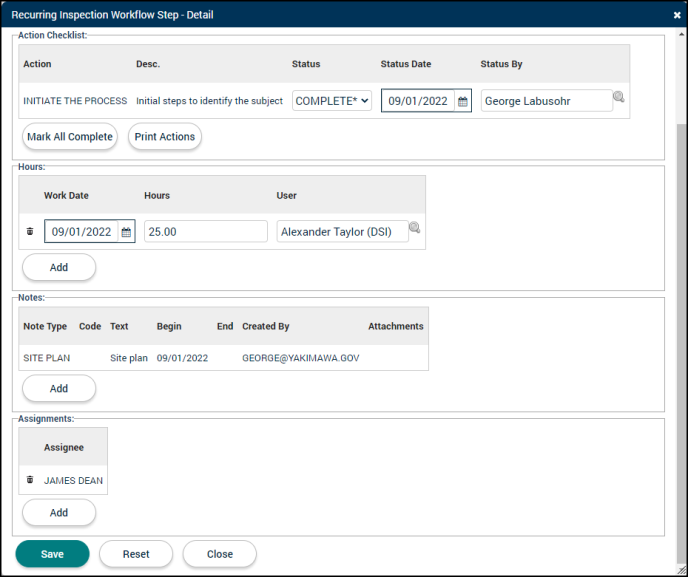Close the Workflow Step Detail dialog

tap(677, 15)
